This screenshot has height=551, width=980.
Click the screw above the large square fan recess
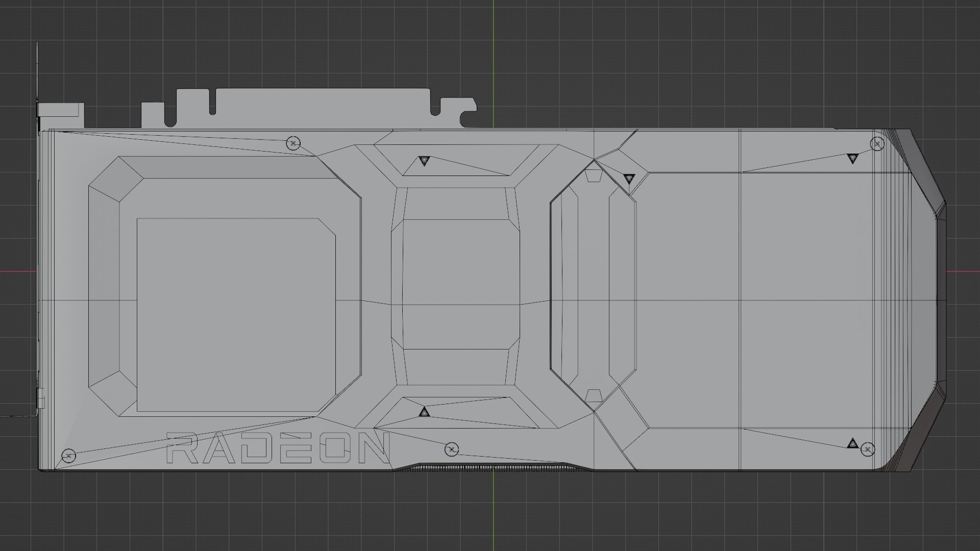[x=293, y=143]
